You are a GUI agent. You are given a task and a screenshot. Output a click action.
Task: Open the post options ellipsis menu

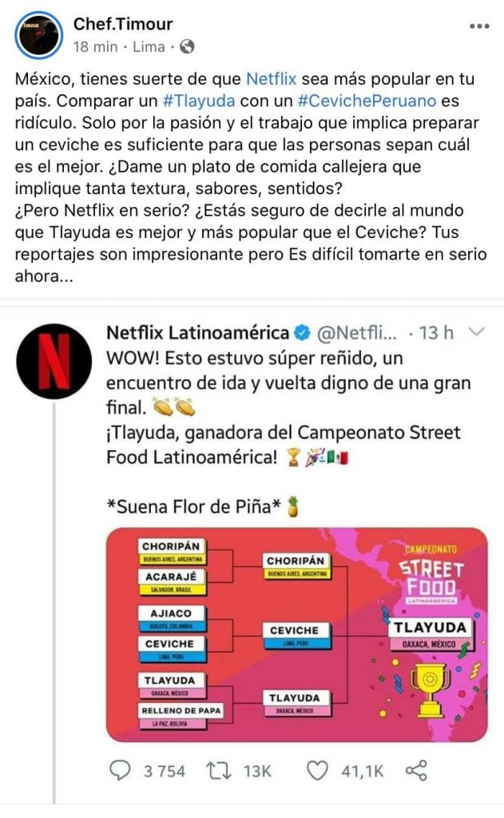(x=479, y=26)
